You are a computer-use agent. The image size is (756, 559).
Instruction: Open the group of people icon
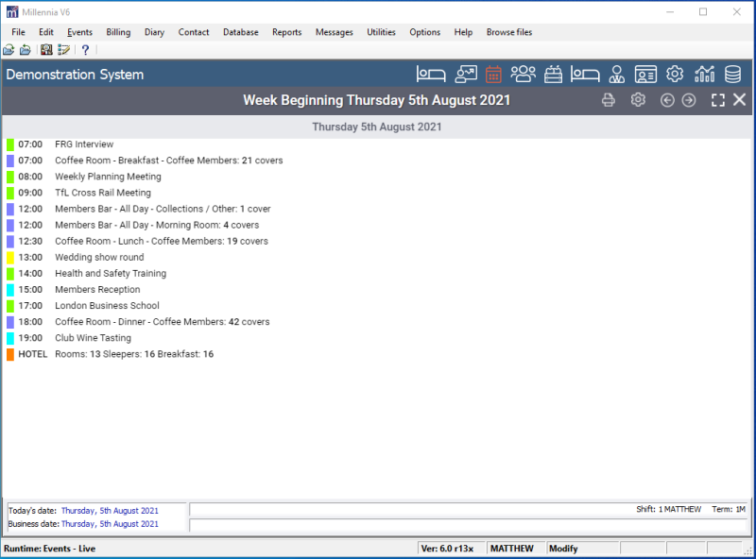click(524, 75)
